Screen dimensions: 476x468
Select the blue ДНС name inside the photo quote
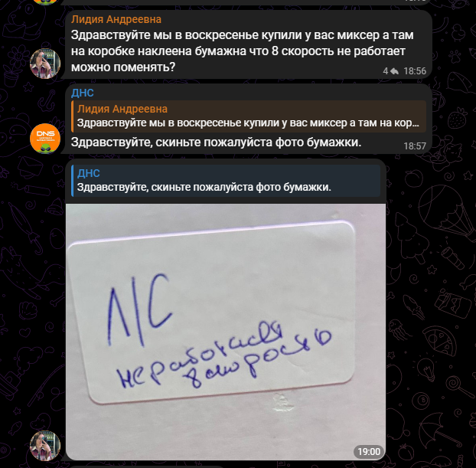(x=88, y=173)
